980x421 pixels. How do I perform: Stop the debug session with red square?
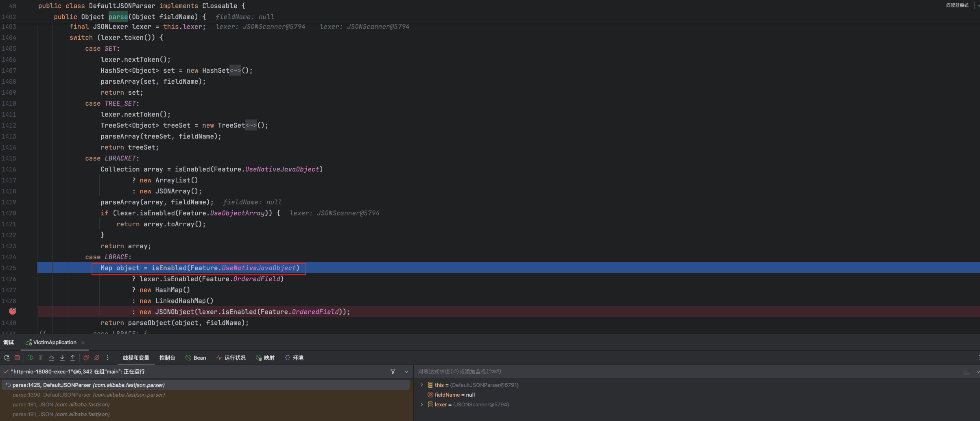pos(17,358)
